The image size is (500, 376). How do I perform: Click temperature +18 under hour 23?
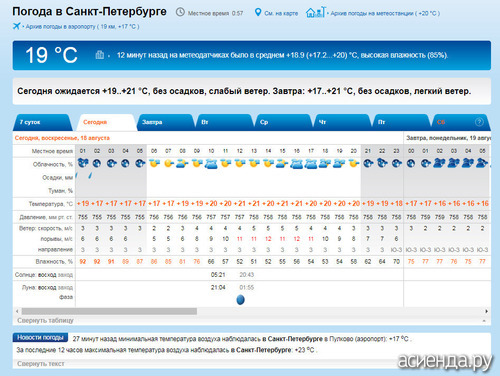point(396,203)
